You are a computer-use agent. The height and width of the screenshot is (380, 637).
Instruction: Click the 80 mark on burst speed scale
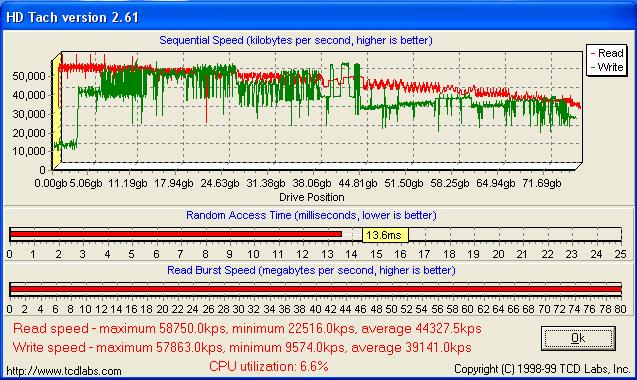[x=620, y=309]
